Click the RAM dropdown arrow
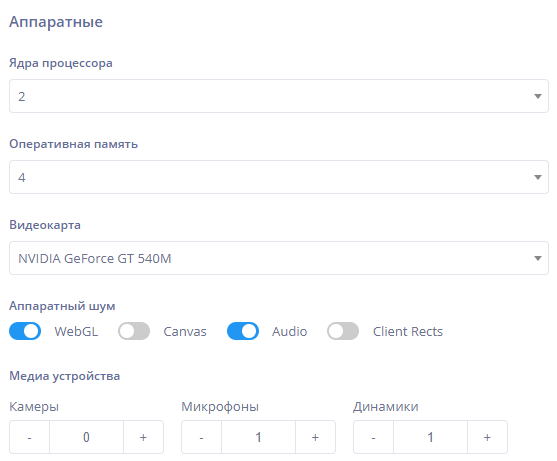Image resolution: width=557 pixels, height=461 pixels. [538, 177]
